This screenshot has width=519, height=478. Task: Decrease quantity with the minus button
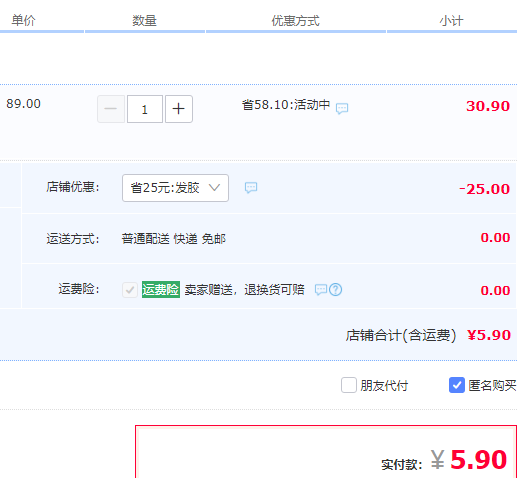(x=111, y=109)
